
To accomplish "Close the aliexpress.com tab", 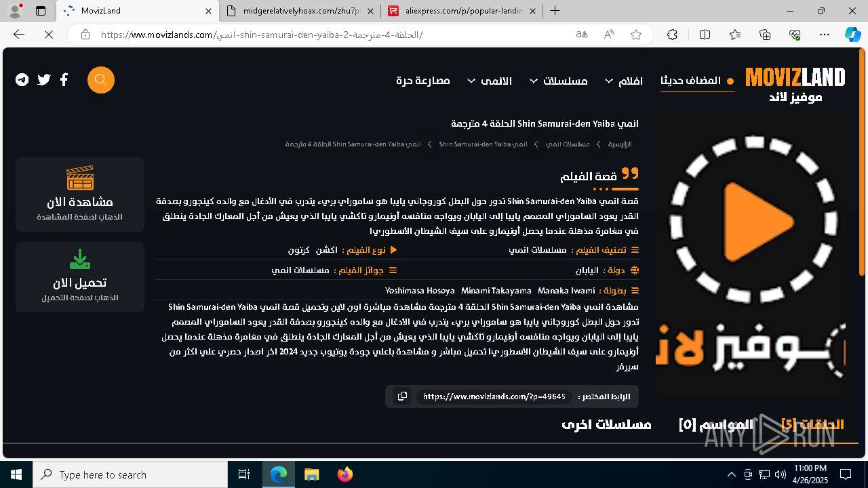I will pos(532,11).
